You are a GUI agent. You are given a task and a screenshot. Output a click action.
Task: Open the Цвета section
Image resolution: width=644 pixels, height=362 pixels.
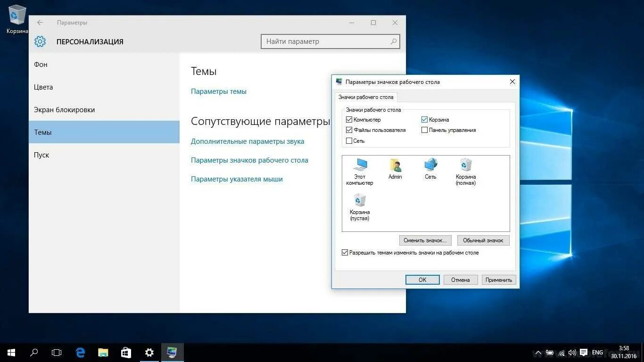pyautogui.click(x=104, y=87)
